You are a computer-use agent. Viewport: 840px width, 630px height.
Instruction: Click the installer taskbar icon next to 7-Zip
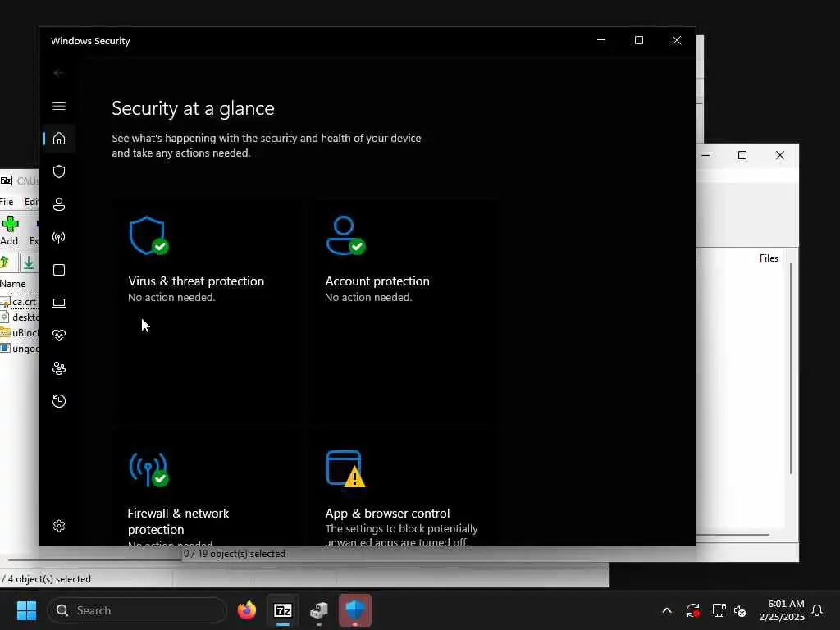click(319, 610)
